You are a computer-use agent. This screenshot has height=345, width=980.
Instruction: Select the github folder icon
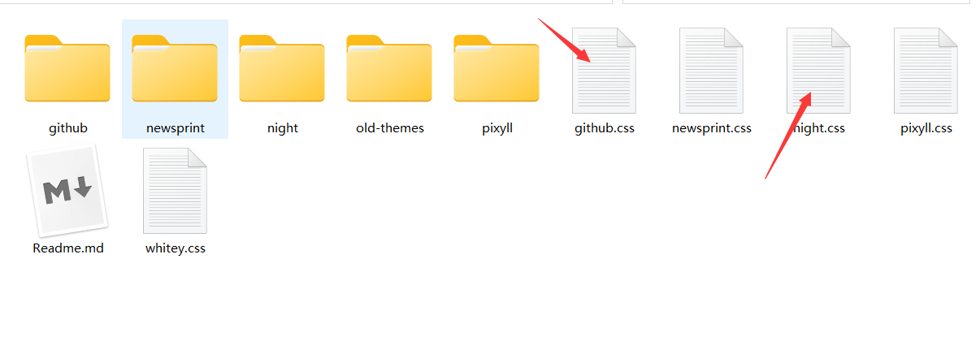point(67,69)
